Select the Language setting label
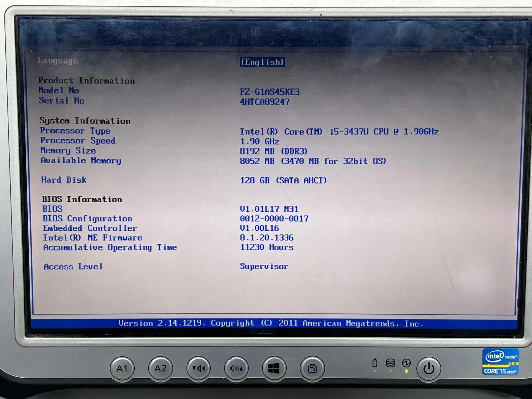532x399 pixels. (58, 61)
